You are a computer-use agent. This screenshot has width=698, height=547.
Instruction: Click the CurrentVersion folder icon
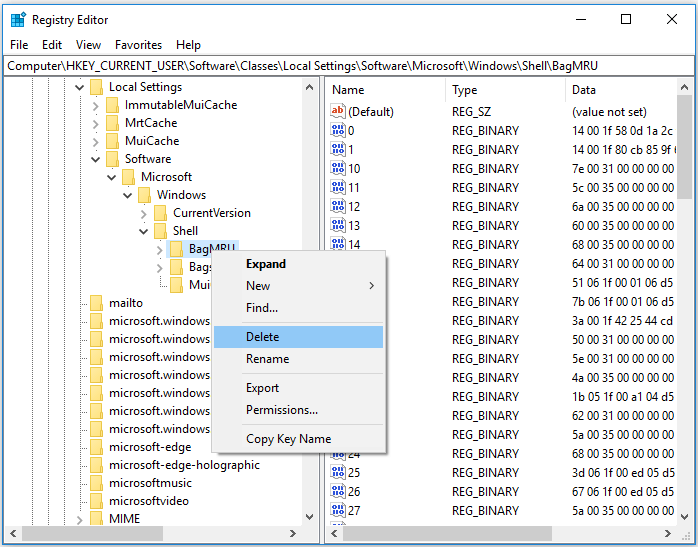[160, 213]
